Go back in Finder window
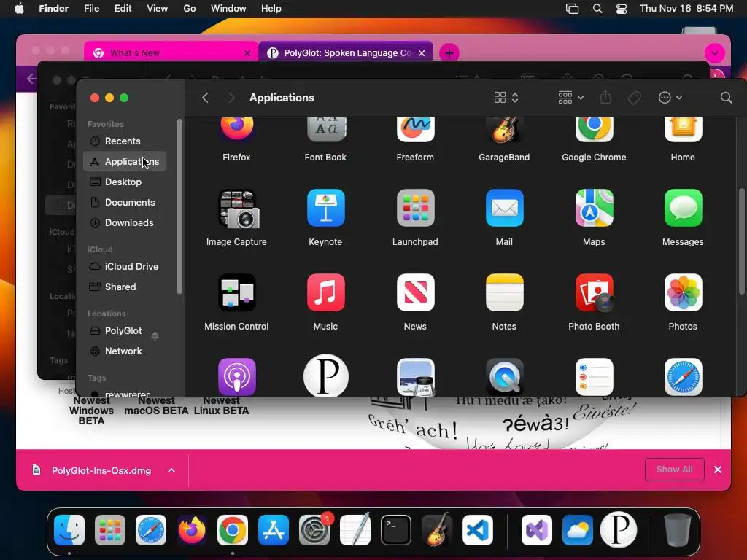Viewport: 747px width, 560px height. (205, 98)
